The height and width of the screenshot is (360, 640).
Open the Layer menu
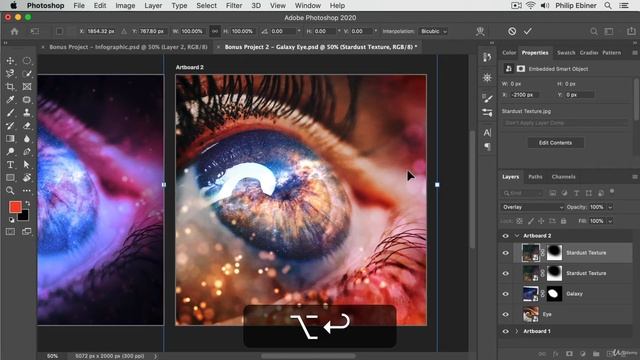click(x=153, y=6)
